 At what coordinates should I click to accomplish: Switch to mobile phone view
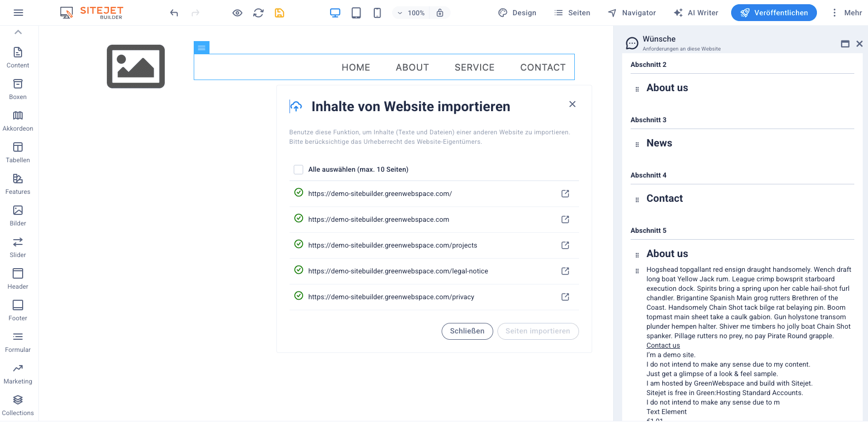[x=377, y=13]
